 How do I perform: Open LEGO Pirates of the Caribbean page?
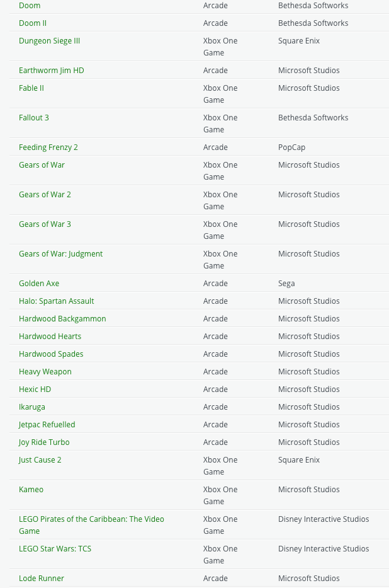click(91, 519)
